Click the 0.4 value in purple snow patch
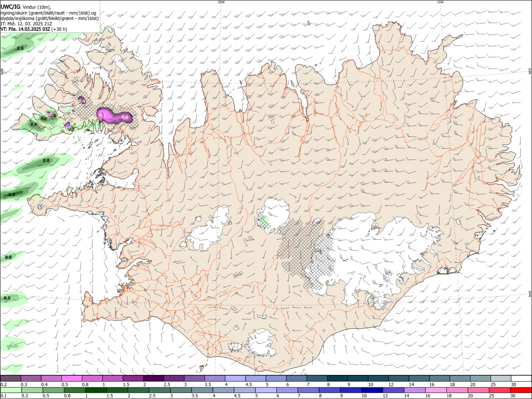 pyautogui.click(x=82, y=101)
